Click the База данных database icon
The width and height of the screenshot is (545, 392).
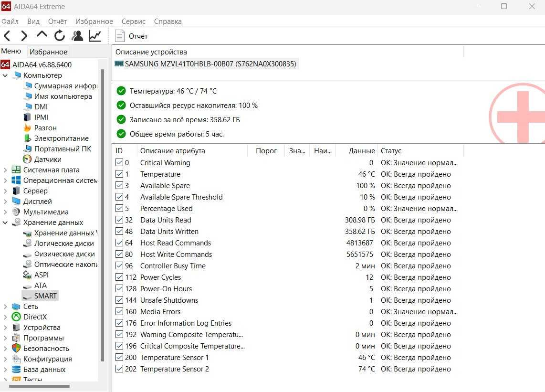(16, 370)
